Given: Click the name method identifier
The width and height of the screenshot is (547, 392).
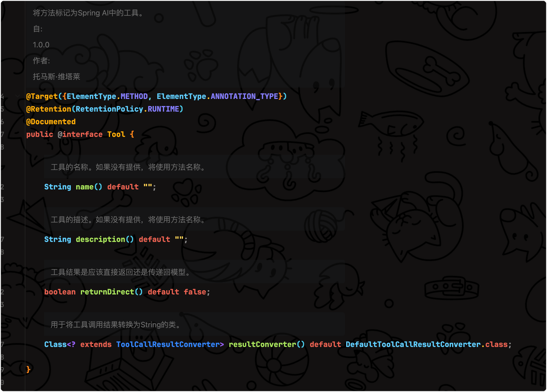Looking at the screenshot, I should click(x=84, y=187).
